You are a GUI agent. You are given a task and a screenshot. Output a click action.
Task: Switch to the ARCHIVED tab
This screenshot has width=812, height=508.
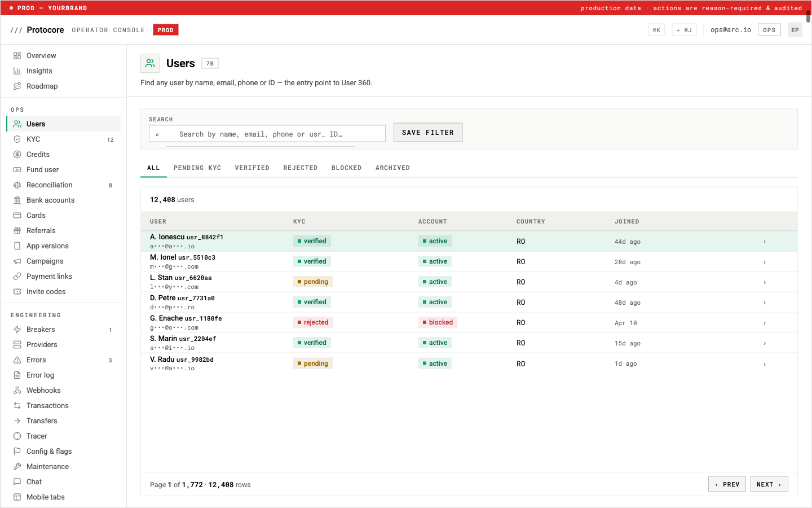click(392, 168)
